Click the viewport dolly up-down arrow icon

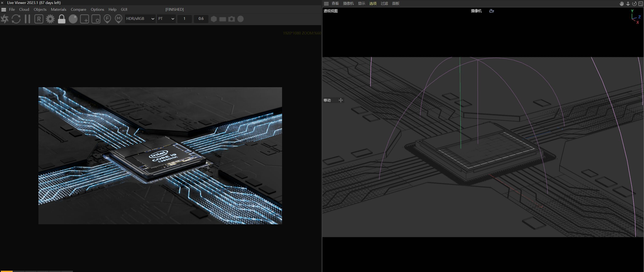[x=628, y=4]
